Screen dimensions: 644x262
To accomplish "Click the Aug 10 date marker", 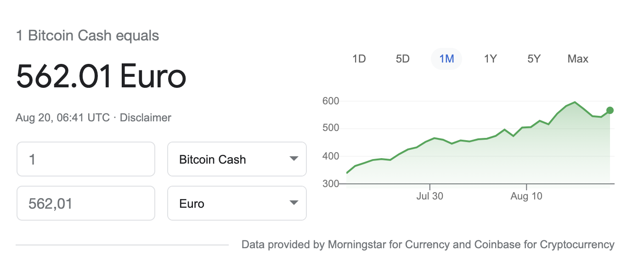I will [526, 197].
